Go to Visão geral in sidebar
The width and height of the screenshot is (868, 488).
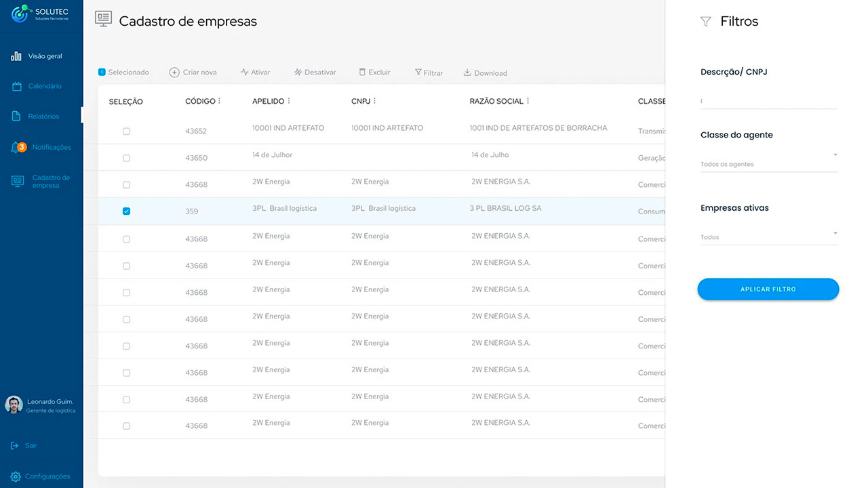(x=45, y=56)
